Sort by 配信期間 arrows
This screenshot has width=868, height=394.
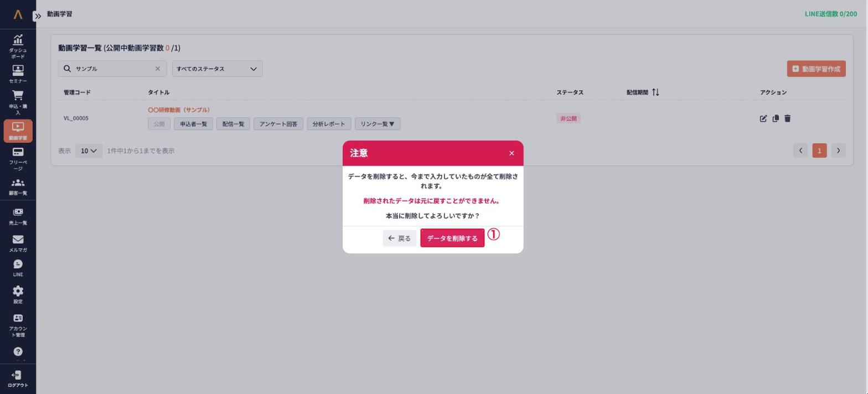click(655, 92)
